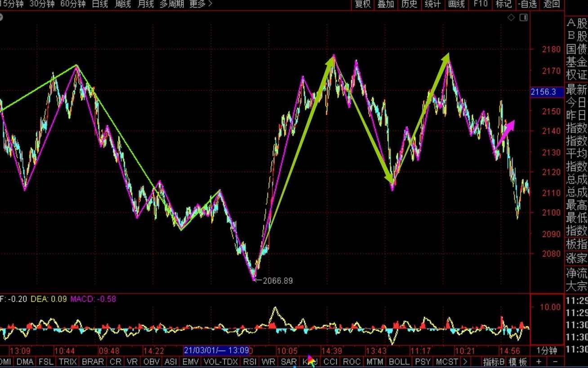This screenshot has width=588, height=368.
Task: Click the highlighted 21/03/01 13:09 time label
Action: (x=216, y=350)
